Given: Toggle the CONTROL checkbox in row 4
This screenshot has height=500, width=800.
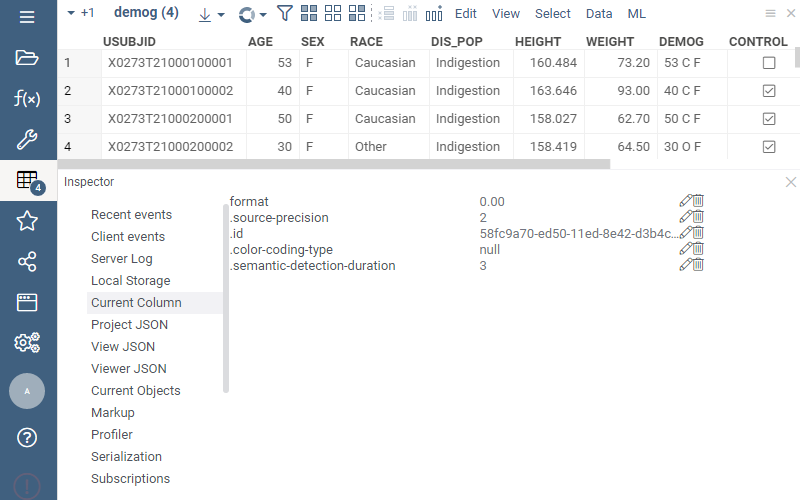Looking at the screenshot, I should click(768, 147).
